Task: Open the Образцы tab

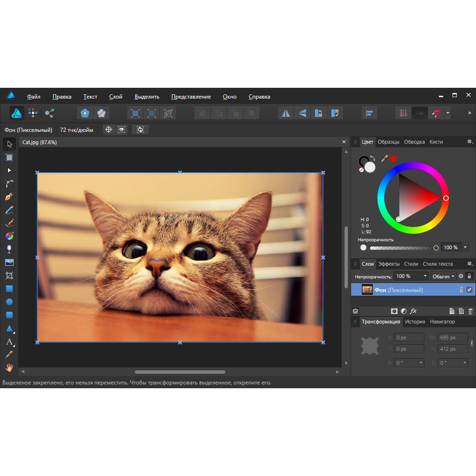Action: (x=389, y=142)
